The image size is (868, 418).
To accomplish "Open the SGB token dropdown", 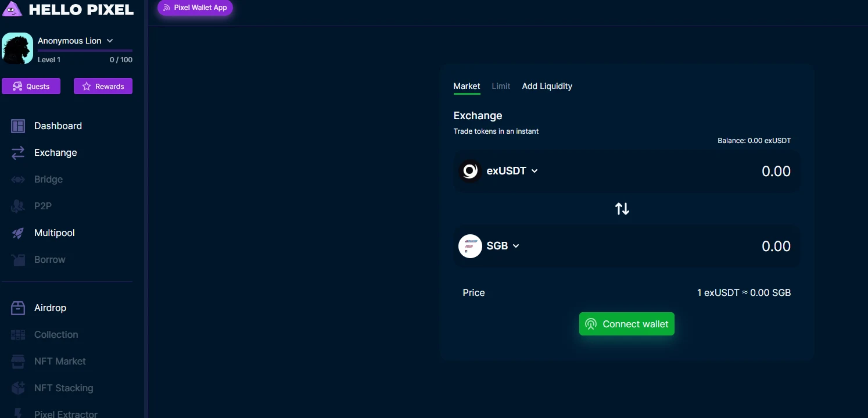I will pyautogui.click(x=503, y=246).
